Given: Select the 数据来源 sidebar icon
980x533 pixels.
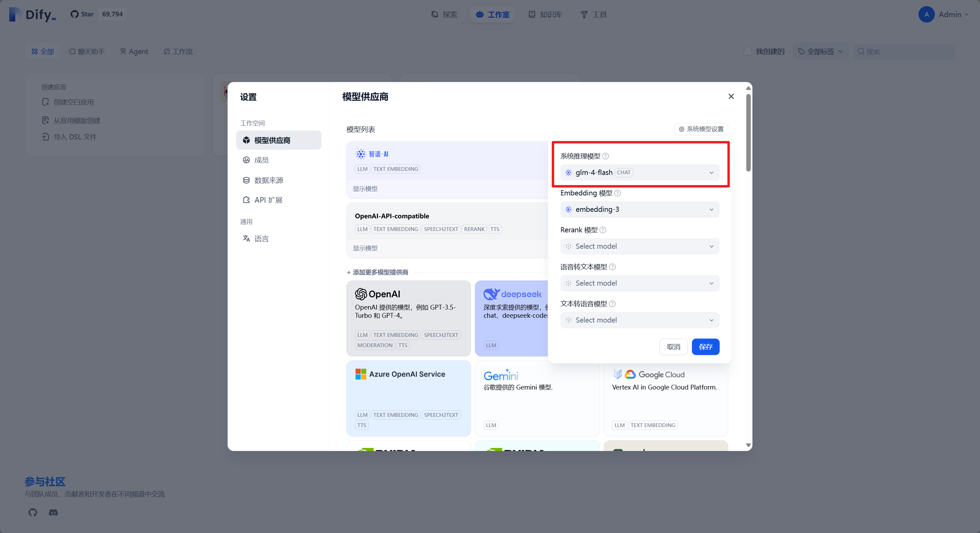Looking at the screenshot, I should (x=246, y=180).
